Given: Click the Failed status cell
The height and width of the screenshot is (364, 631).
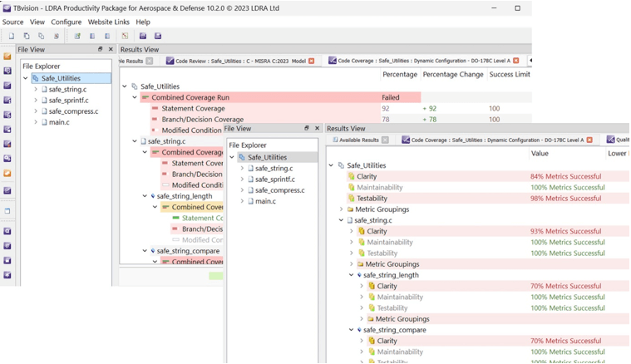Looking at the screenshot, I should [391, 97].
